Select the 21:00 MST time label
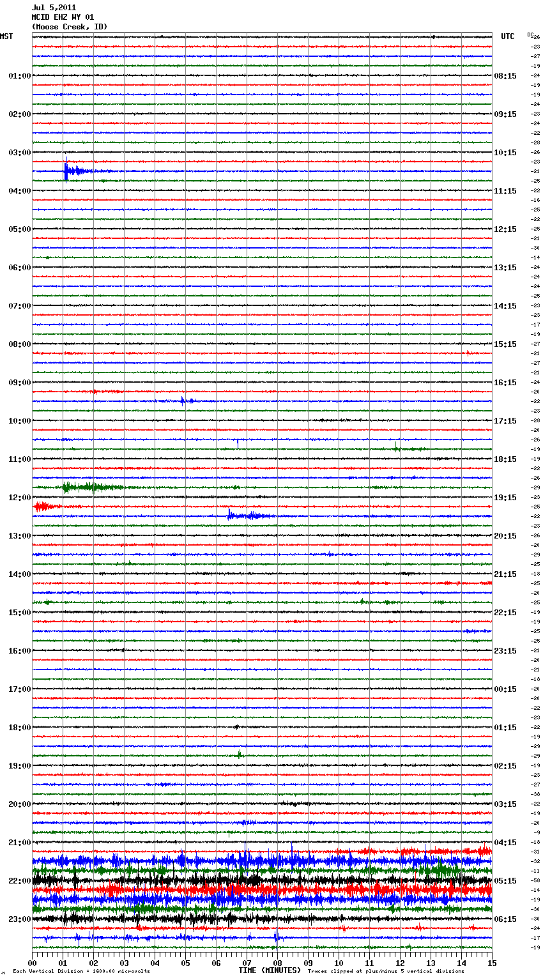Viewport: 543px width, 980px height. tap(20, 843)
